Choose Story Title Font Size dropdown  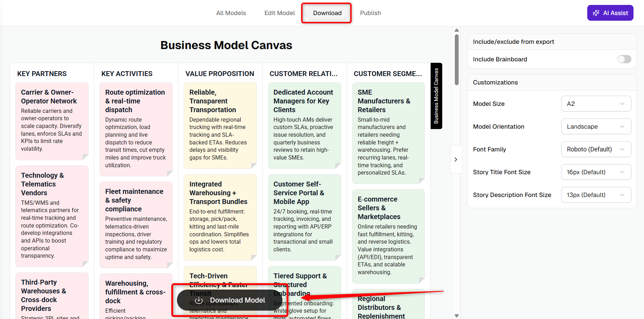coord(596,172)
